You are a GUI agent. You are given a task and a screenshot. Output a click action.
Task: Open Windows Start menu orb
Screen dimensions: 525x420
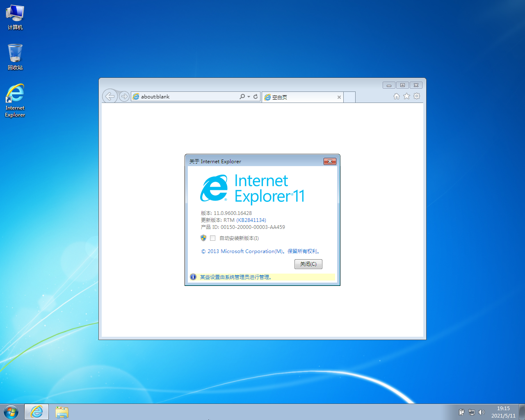tap(11, 411)
